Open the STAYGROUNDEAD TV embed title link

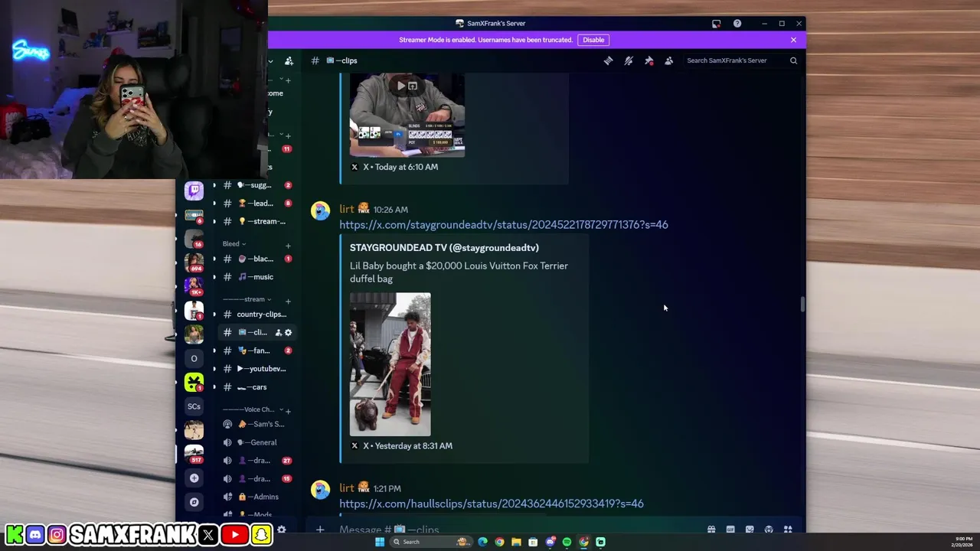click(x=444, y=248)
